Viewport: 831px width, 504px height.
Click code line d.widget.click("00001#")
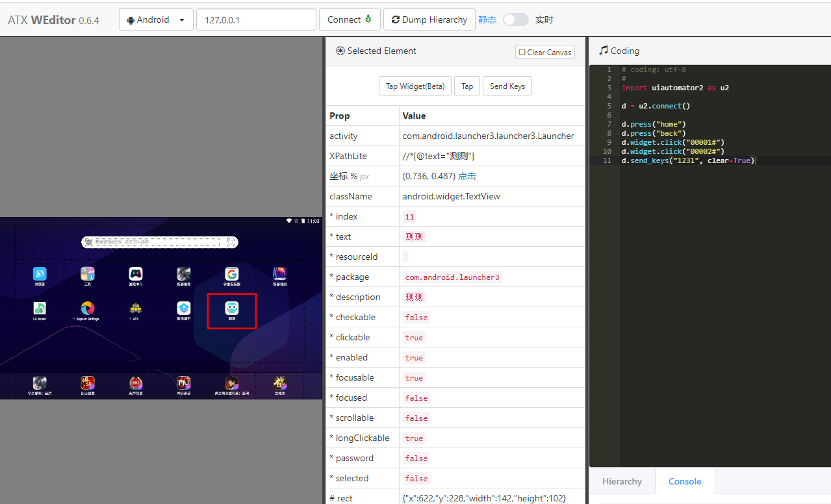click(x=672, y=142)
